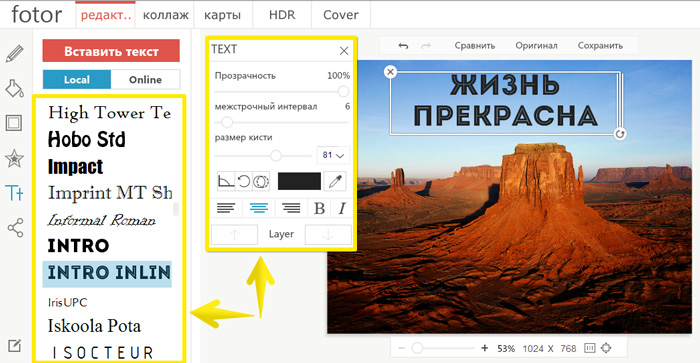The image size is (700, 363).
Task: Click the Сохранить button
Action: 600,46
